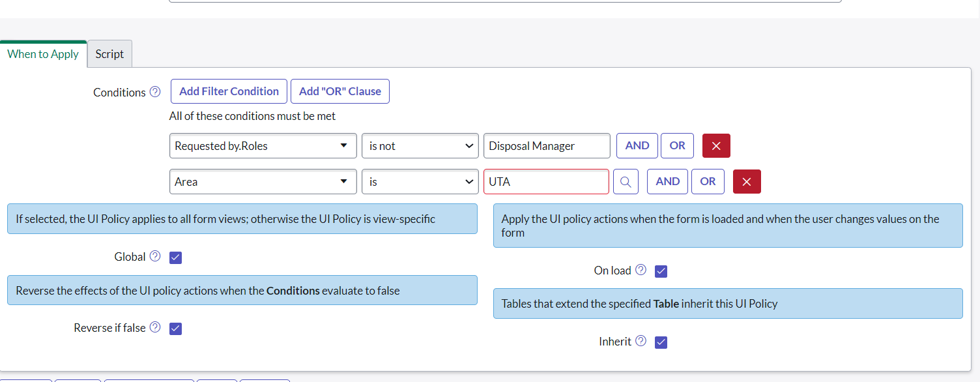980x382 pixels.
Task: Toggle the Reverse if false checkbox
Action: [175, 329]
